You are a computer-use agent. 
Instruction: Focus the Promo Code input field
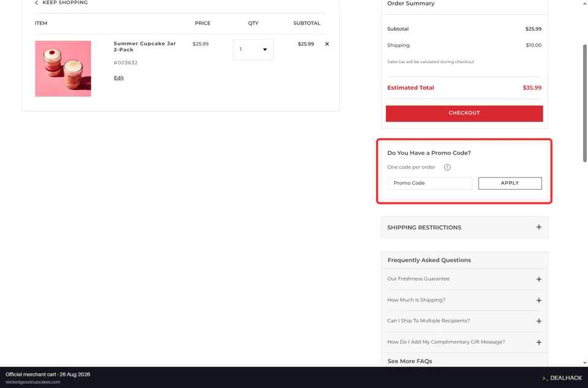coord(430,183)
